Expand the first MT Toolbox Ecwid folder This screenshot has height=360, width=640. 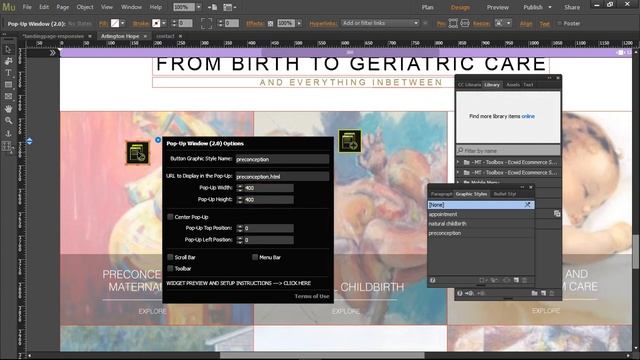(458, 162)
